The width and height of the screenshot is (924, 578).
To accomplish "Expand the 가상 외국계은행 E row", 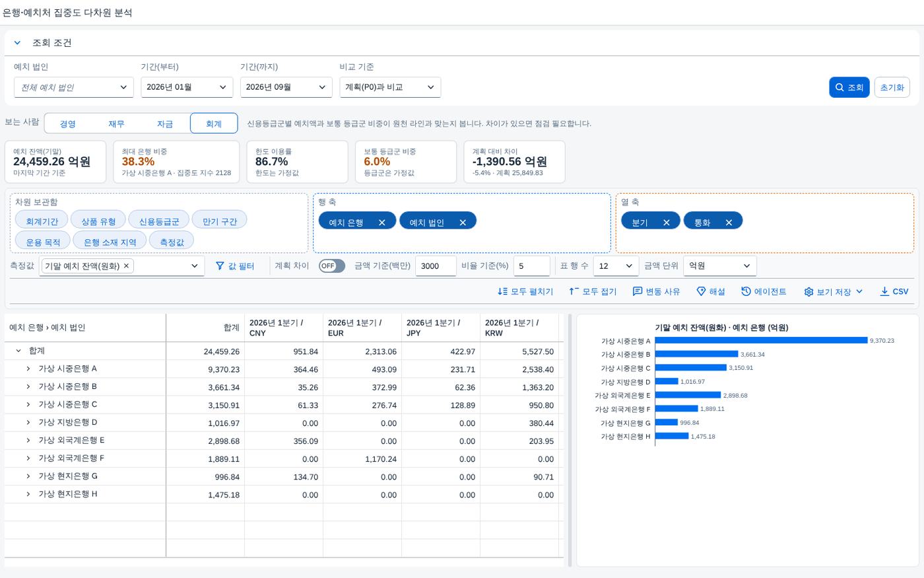I will point(28,441).
